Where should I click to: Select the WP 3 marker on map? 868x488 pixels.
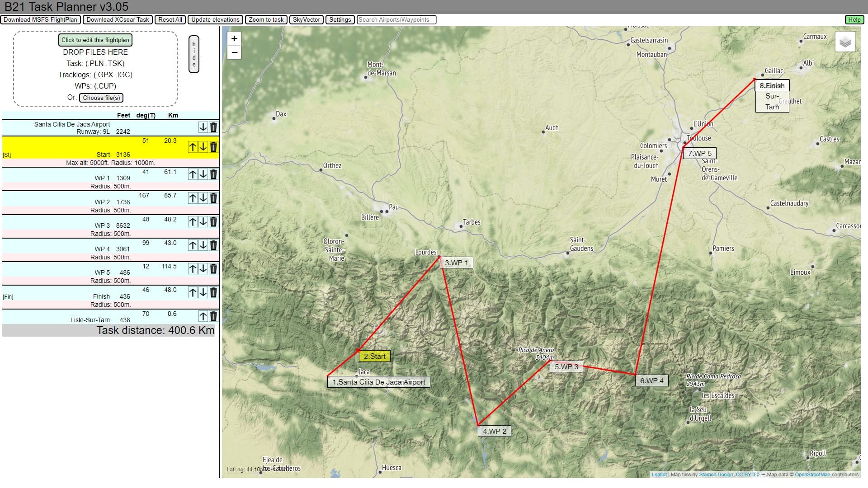pos(566,367)
